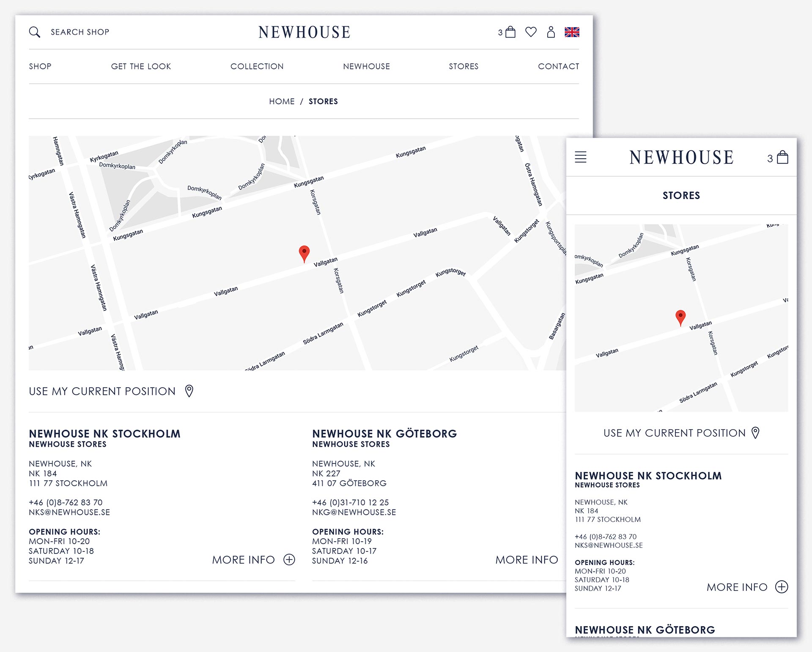Viewport: 812px width, 652px height.
Task: Select NEWHOUSE NK GÖTEBORG heading in mobile view
Action: 645,630
